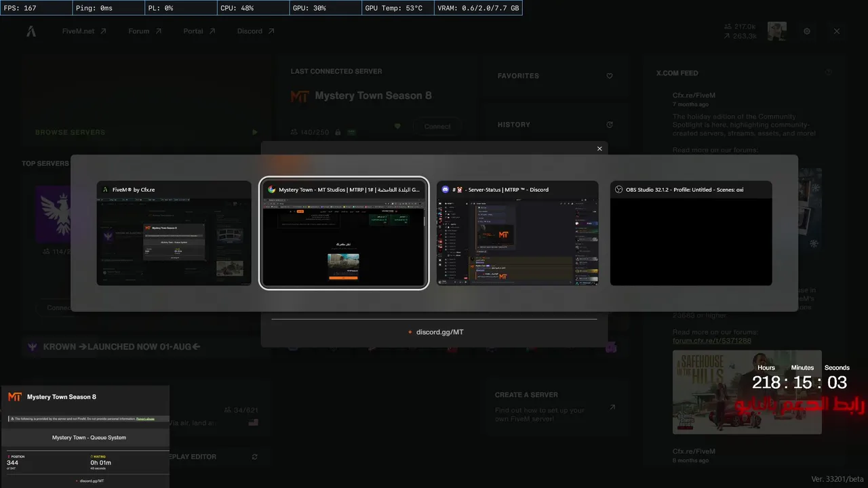The image size is (868, 488).
Task: Click the MT logo in the bottom-left queue card
Action: [14, 396]
